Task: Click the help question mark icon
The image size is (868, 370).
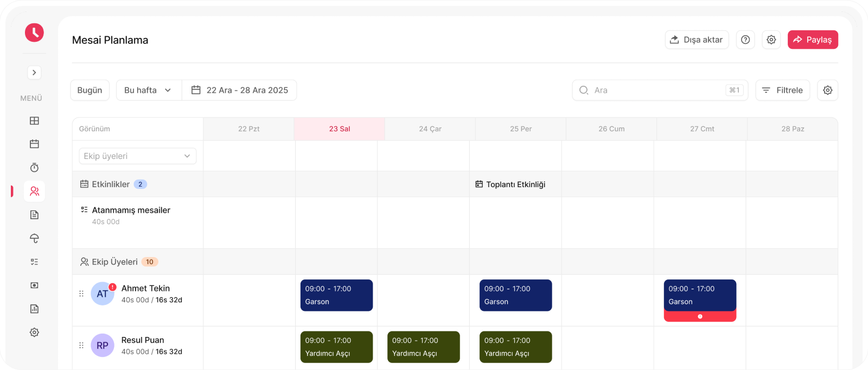Action: click(745, 40)
